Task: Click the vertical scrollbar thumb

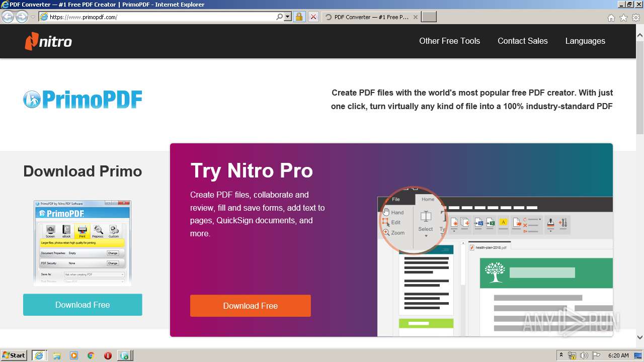Action: pos(639,87)
